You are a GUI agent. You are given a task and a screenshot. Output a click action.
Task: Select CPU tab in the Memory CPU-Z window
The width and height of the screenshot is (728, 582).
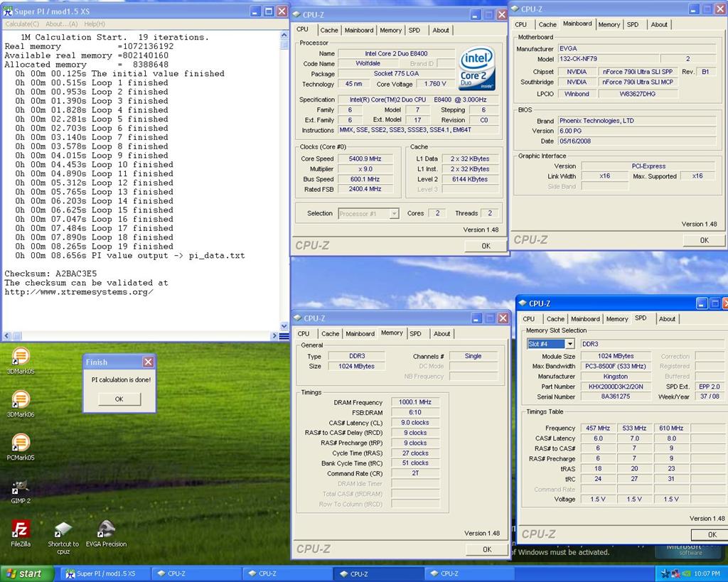click(x=303, y=334)
